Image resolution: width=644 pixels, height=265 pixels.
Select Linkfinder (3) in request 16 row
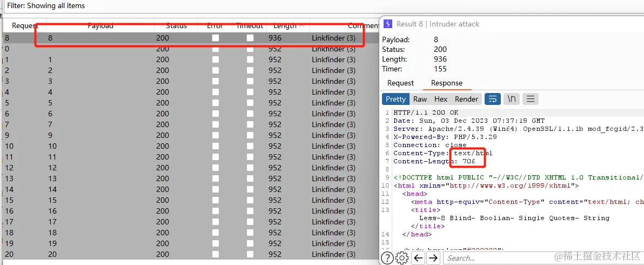[x=333, y=211]
